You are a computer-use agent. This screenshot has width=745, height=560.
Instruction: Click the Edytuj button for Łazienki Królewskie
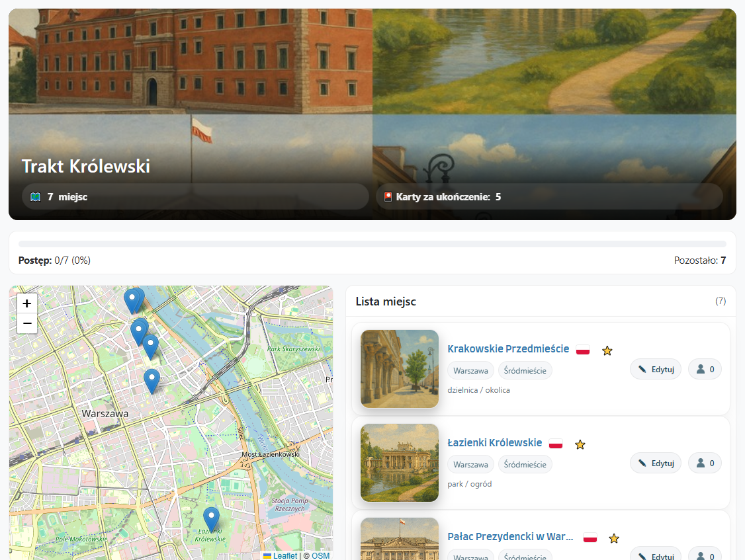click(x=656, y=463)
